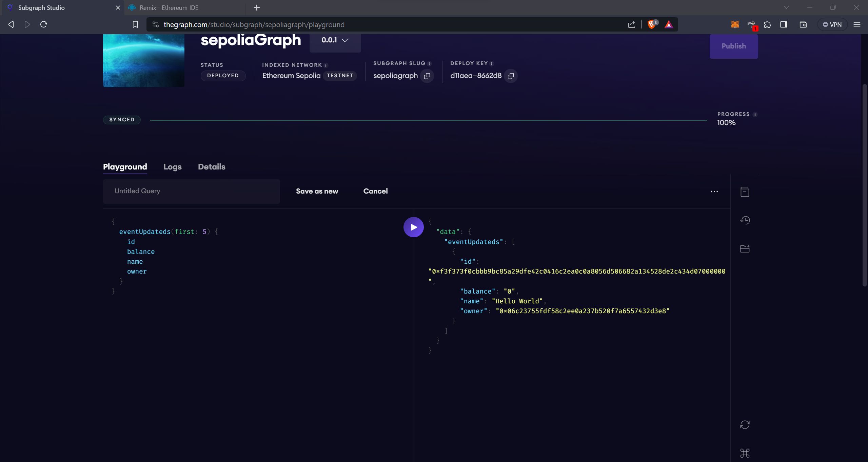Image resolution: width=868 pixels, height=462 pixels.
Task: Click the refresh sync status icon
Action: [745, 424]
